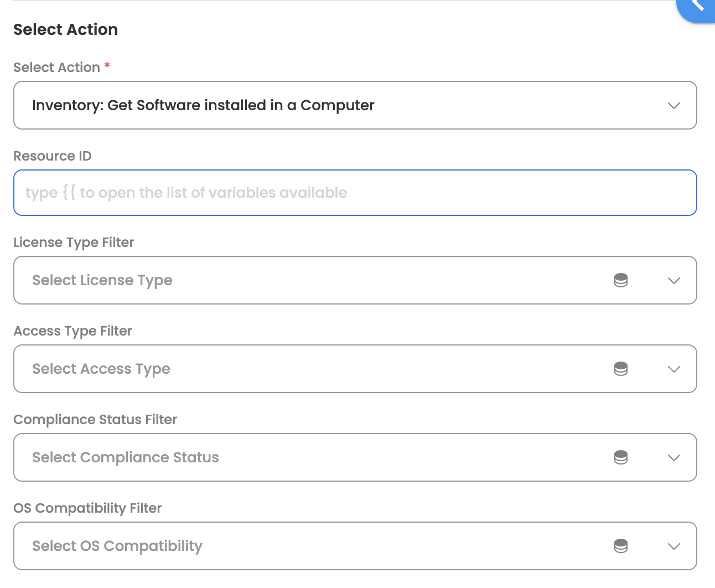
Task: Click the Resource ID field label
Action: (53, 156)
